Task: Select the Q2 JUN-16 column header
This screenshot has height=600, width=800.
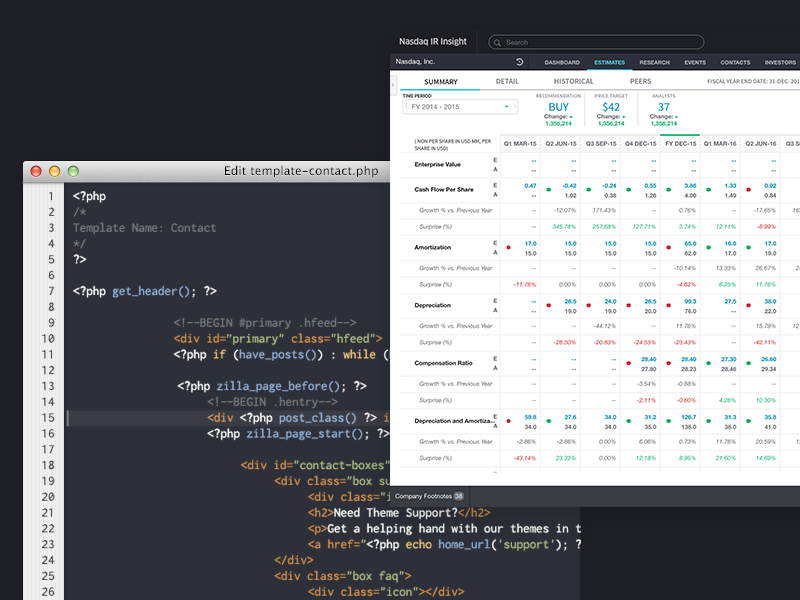Action: click(x=760, y=144)
